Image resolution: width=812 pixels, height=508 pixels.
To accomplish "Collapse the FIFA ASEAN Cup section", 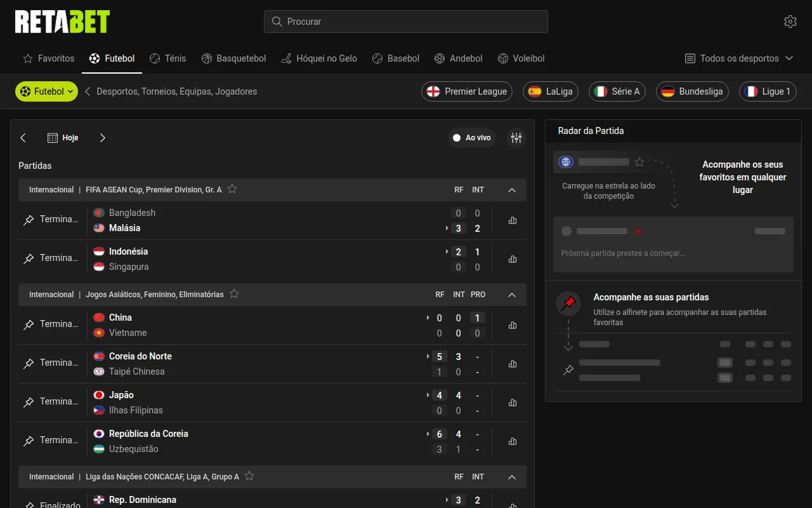I will (x=512, y=190).
